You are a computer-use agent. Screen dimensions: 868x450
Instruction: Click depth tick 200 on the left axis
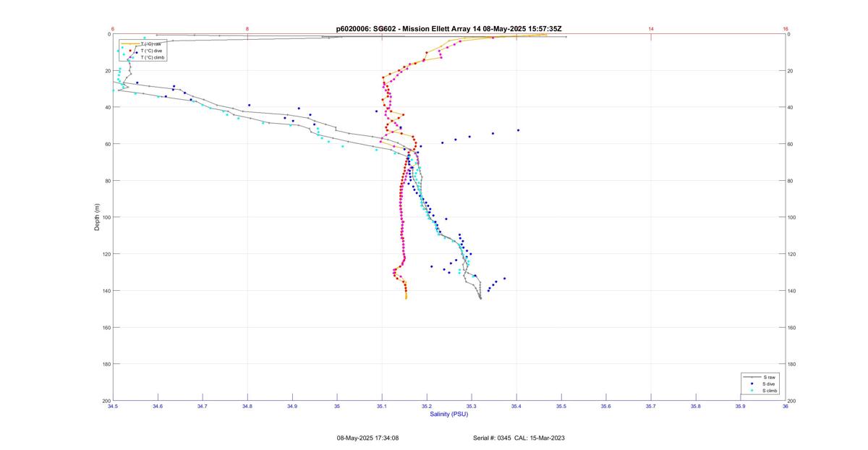coord(106,401)
